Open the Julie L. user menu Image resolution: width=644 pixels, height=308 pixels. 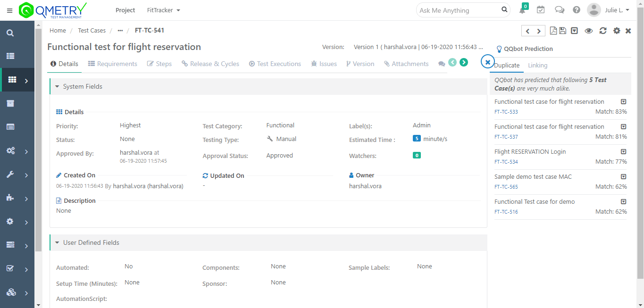tap(609, 10)
